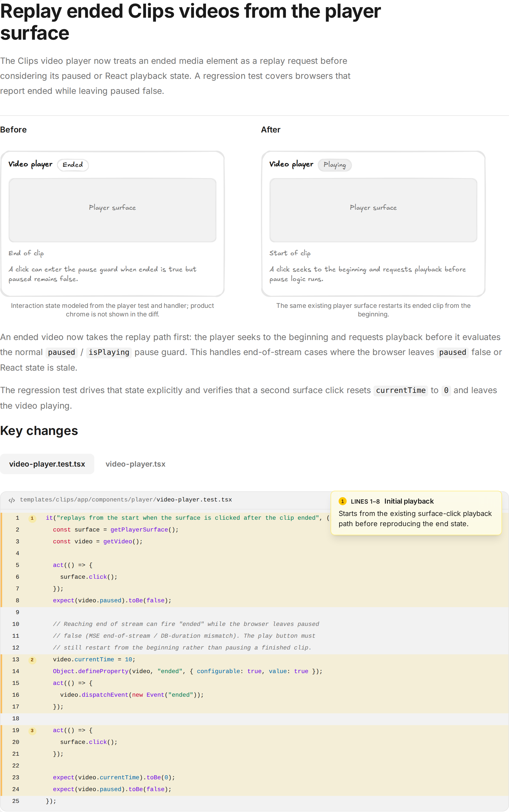
Task: Select the video-player.test.tsx tab
Action: pos(47,464)
